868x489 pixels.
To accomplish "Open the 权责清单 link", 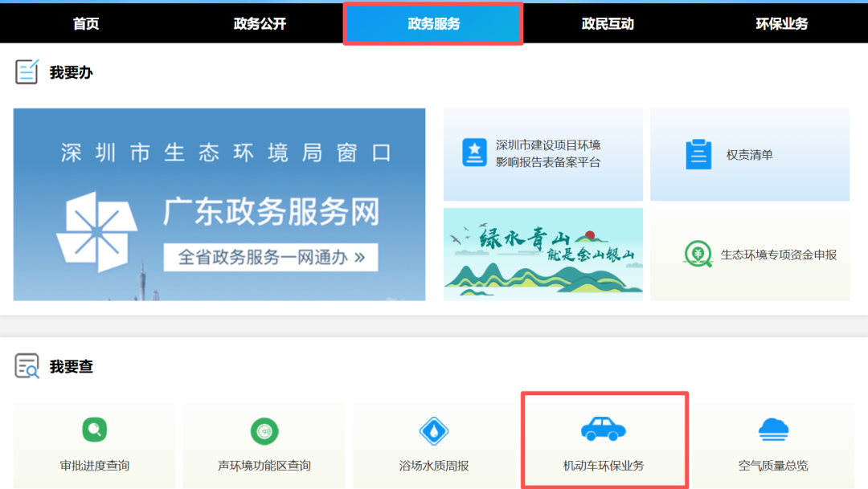I will tap(749, 155).
